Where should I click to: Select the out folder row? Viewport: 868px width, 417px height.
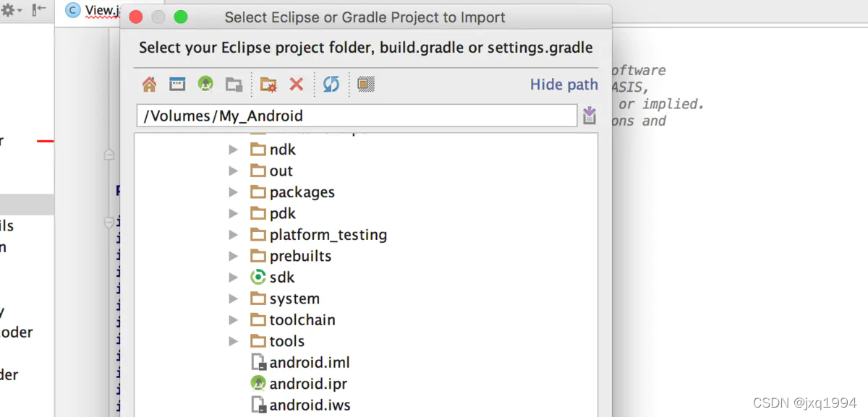coord(281,171)
